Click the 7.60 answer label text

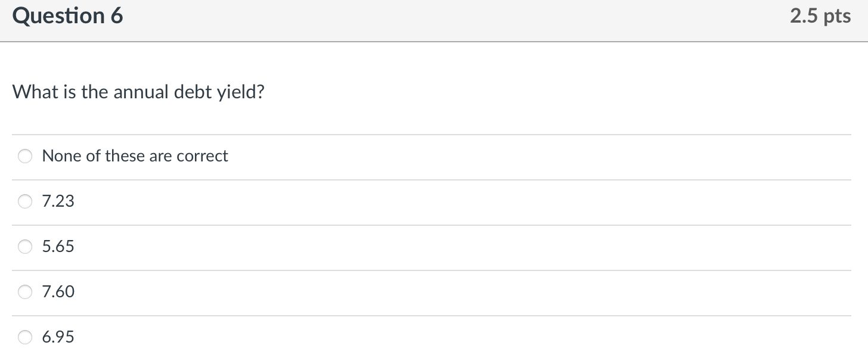[58, 292]
